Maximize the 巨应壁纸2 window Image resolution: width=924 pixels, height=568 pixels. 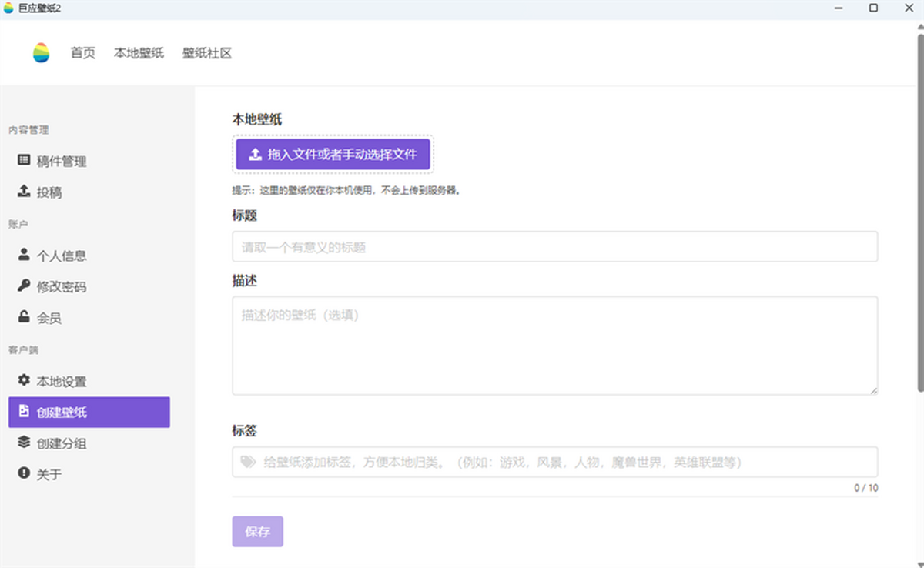[x=873, y=8]
